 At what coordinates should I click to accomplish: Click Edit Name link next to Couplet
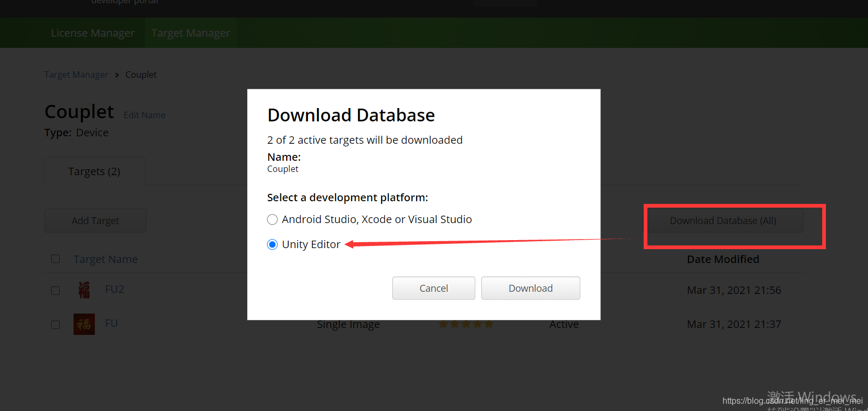[144, 115]
